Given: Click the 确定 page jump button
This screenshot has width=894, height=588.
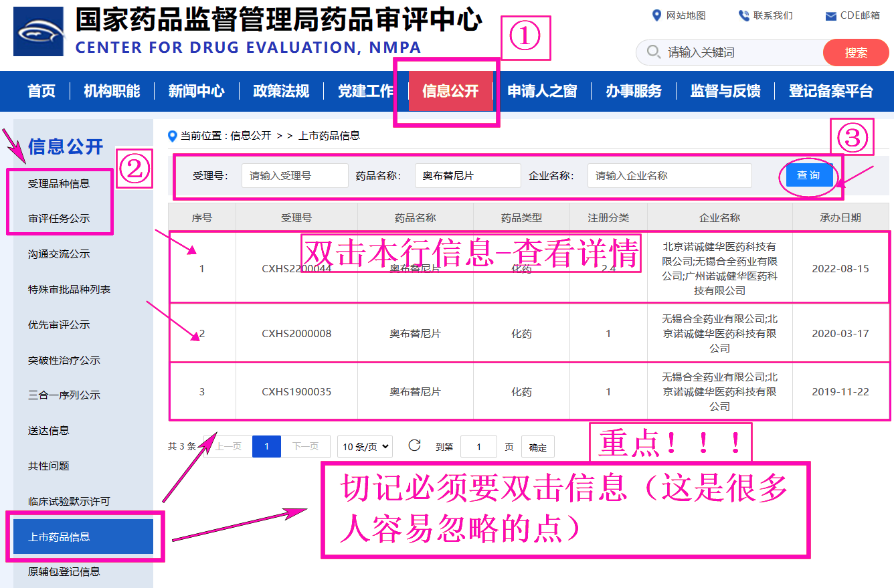Looking at the screenshot, I should tap(537, 448).
